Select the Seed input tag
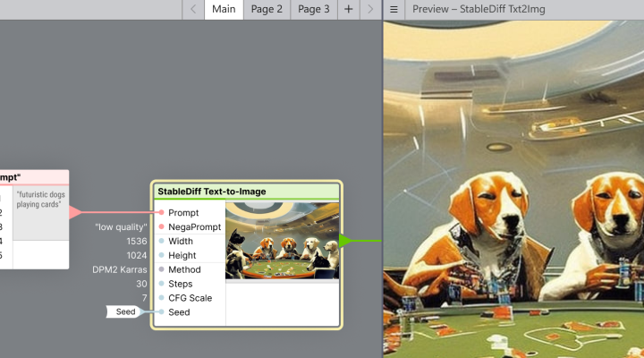644x358 pixels. click(x=123, y=311)
